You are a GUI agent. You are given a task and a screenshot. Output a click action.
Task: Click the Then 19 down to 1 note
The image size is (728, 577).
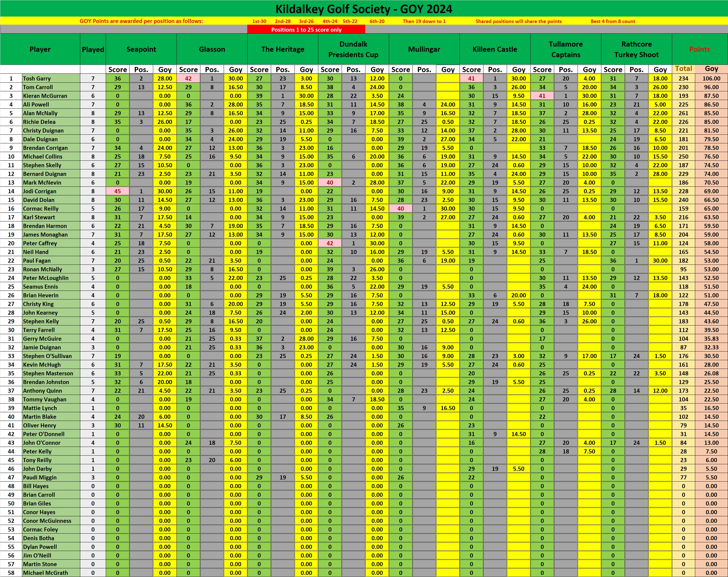point(424,21)
